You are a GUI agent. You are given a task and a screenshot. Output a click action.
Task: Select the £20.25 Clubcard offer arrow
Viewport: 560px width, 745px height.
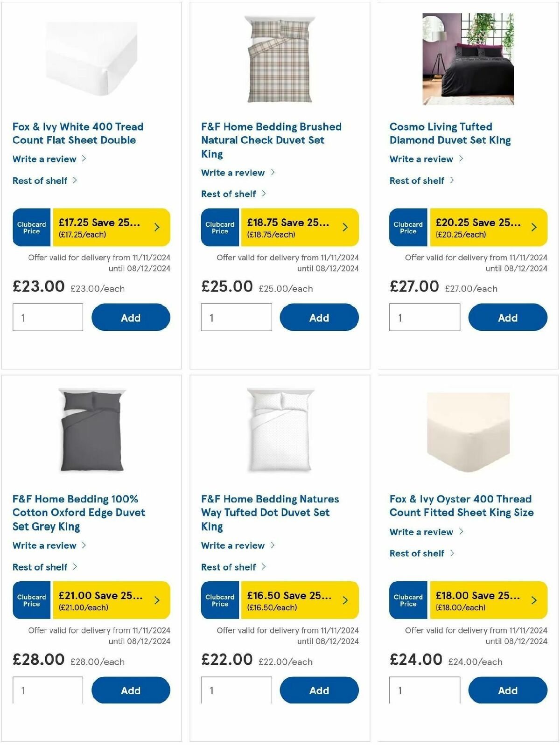(533, 227)
